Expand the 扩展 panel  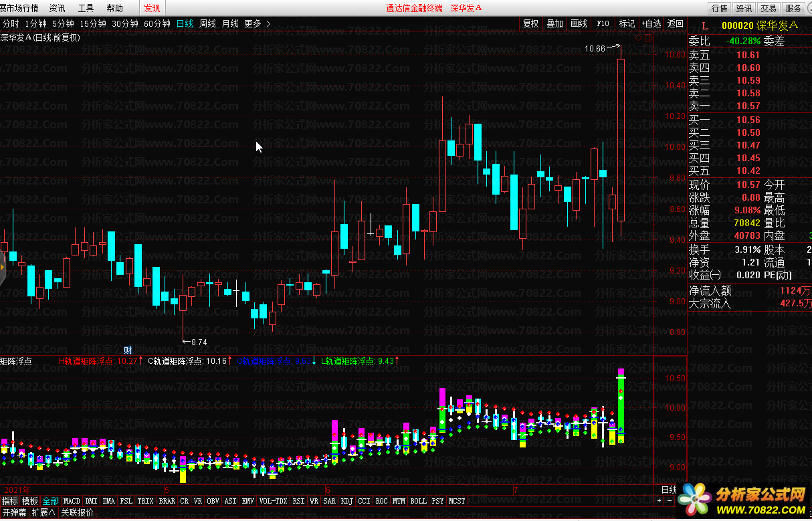[x=44, y=513]
